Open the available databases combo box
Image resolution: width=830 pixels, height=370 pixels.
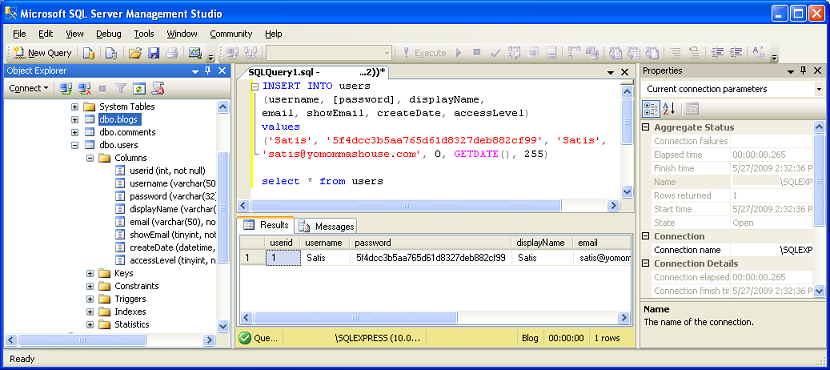(329, 53)
